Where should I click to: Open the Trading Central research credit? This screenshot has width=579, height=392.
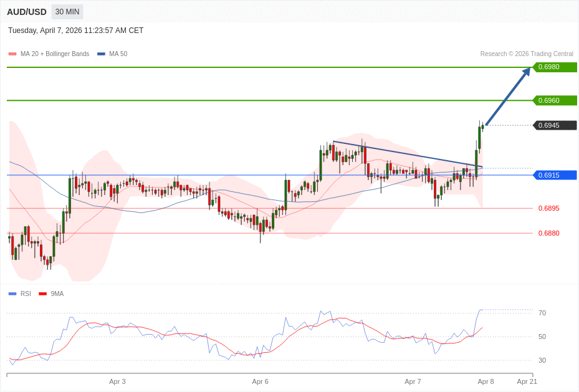(527, 54)
